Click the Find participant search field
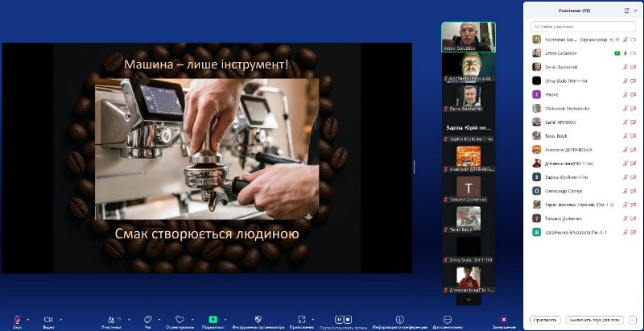 583,27
